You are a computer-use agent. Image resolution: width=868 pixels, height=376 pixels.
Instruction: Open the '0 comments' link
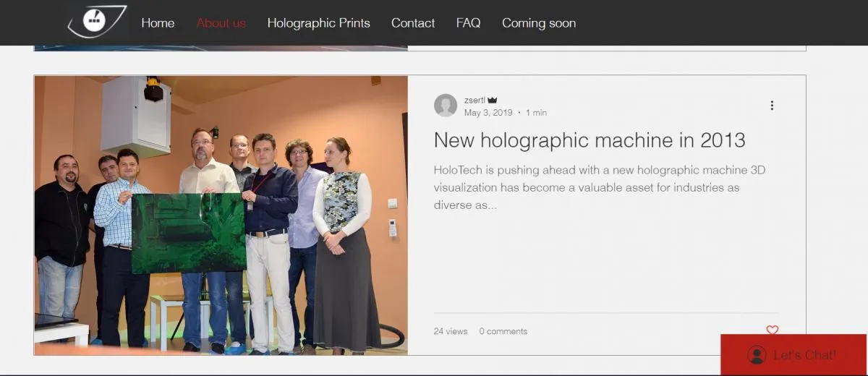(x=503, y=331)
